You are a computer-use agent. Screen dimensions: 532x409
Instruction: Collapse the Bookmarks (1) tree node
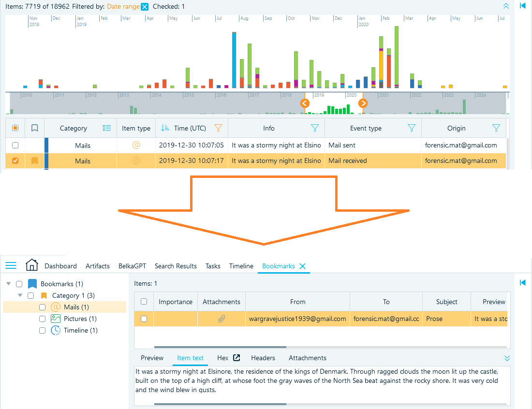(x=9, y=284)
